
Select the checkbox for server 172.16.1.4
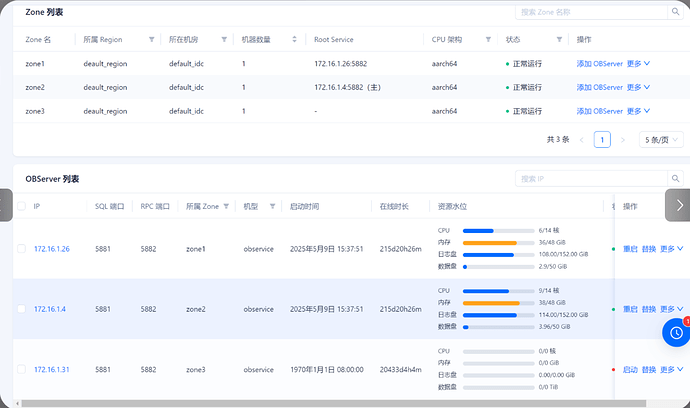point(21,309)
